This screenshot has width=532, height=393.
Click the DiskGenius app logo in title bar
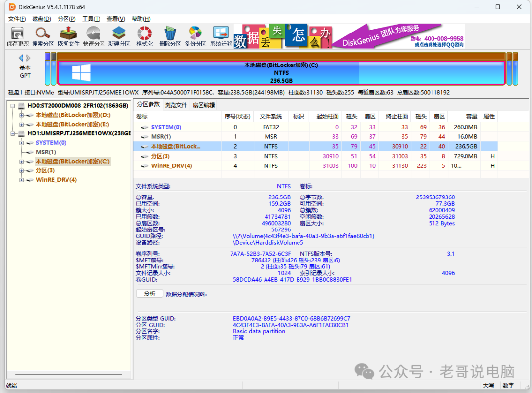point(12,7)
